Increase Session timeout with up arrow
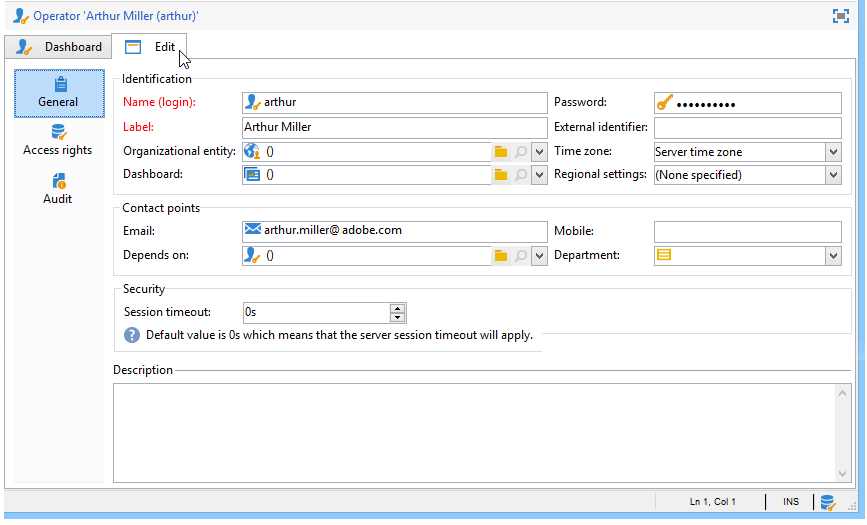The width and height of the screenshot is (867, 525). 398,308
